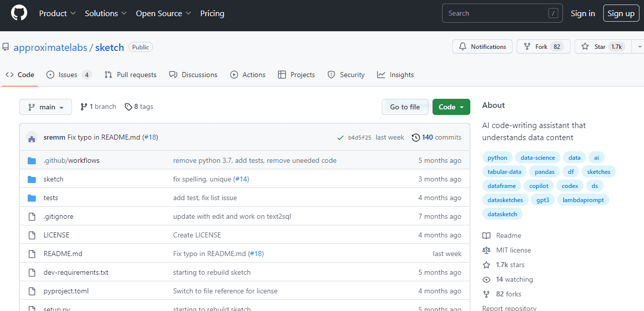The height and width of the screenshot is (311, 644).
Task: Click the bell icon in Notifications
Action: click(x=463, y=47)
